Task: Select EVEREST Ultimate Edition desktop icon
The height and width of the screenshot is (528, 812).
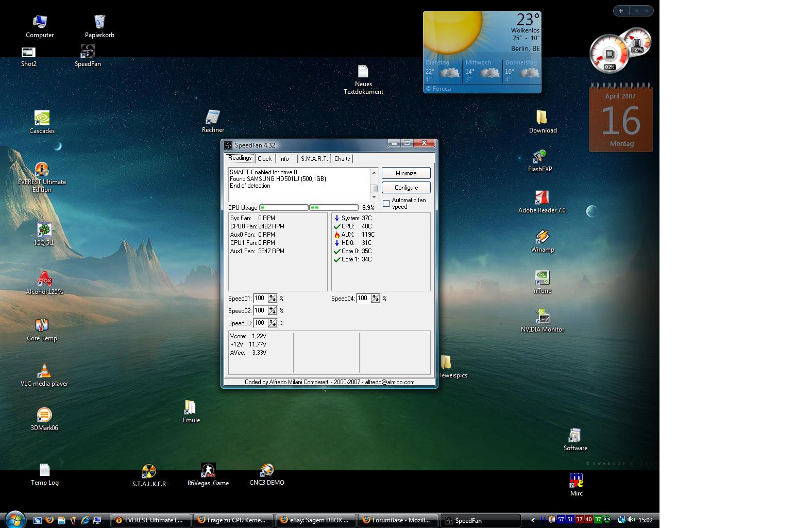Action: tap(42, 178)
